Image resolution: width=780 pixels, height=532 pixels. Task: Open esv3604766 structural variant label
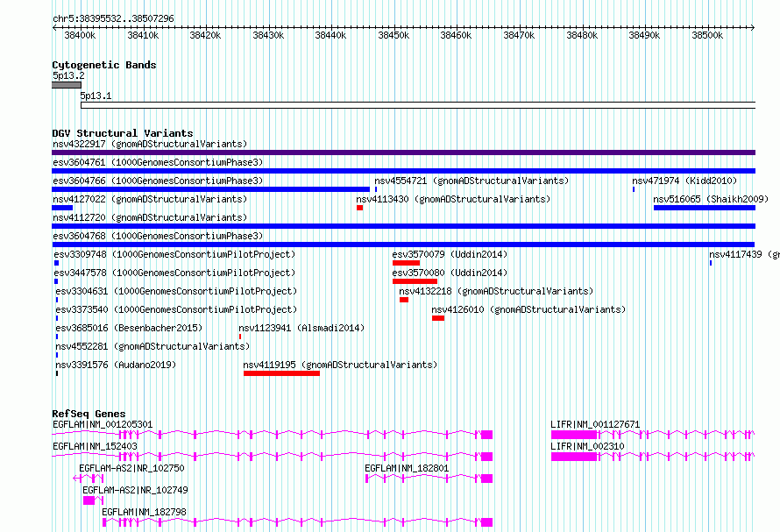click(x=158, y=181)
